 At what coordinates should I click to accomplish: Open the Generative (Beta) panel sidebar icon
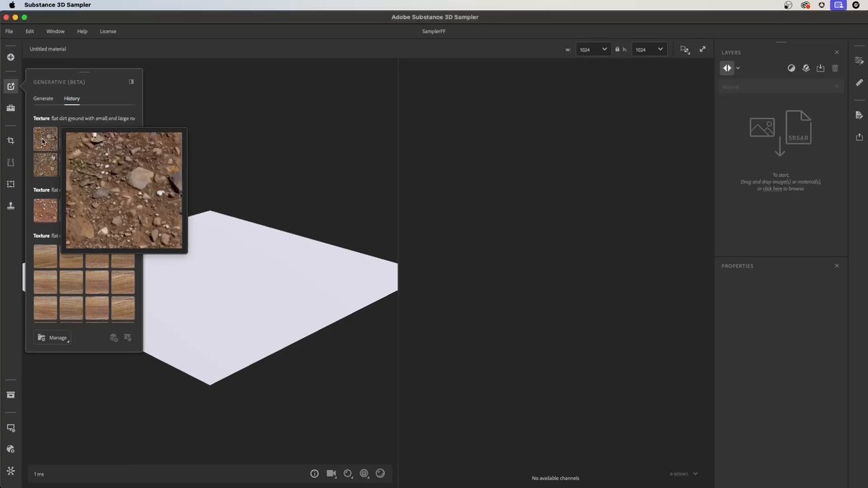click(x=11, y=86)
